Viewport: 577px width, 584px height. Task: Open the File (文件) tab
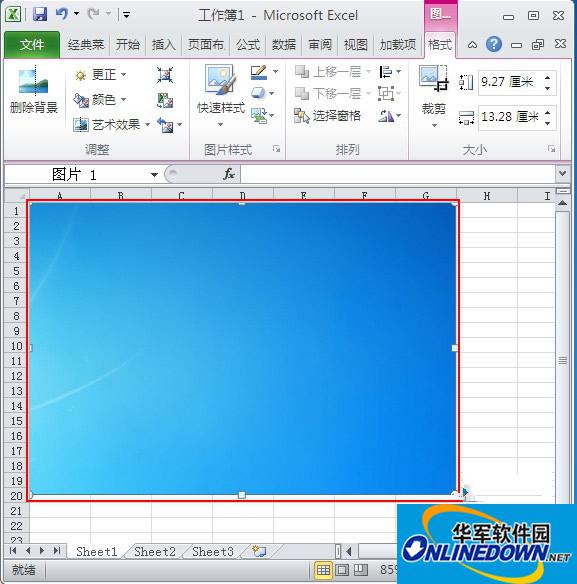(x=32, y=45)
